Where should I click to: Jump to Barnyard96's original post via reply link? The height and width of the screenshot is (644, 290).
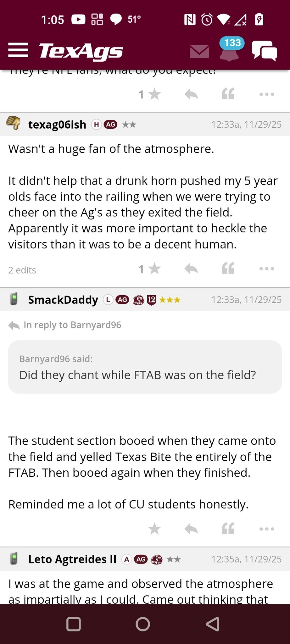click(x=72, y=325)
